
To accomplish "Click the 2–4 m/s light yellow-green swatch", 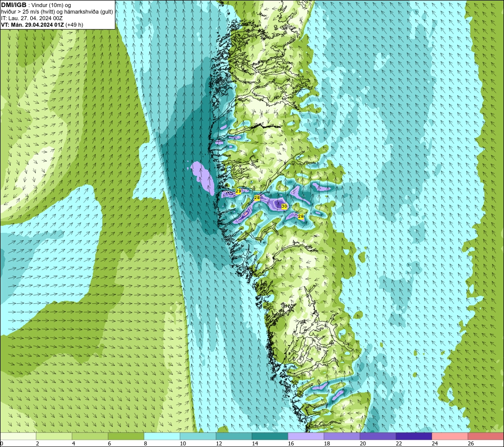I will click(x=54, y=436).
